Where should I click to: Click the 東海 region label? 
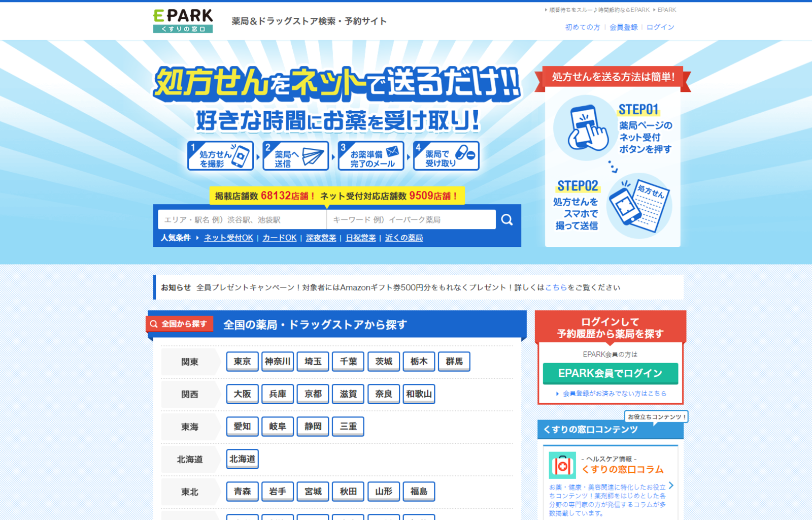190,427
